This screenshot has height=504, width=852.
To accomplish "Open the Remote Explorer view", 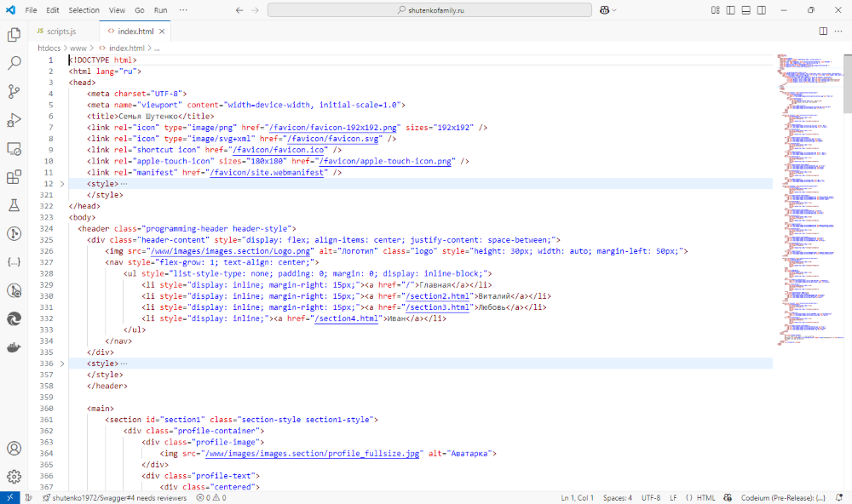I will point(13,148).
